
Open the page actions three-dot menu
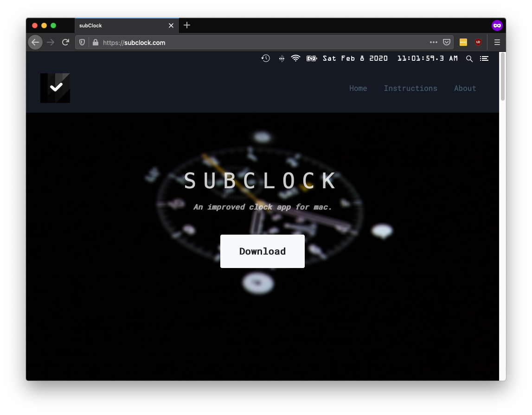433,42
